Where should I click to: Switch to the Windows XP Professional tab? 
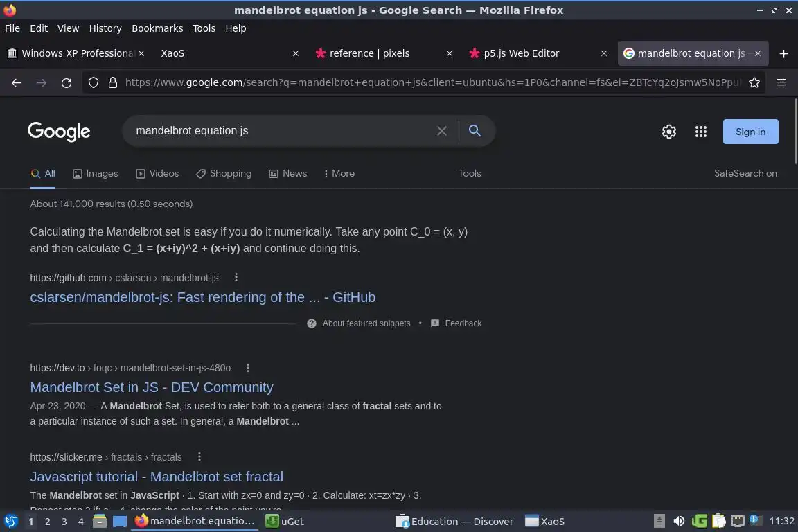76,53
